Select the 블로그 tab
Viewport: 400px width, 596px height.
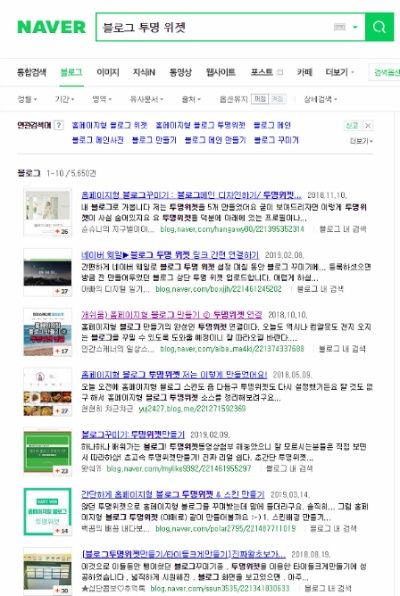71,72
